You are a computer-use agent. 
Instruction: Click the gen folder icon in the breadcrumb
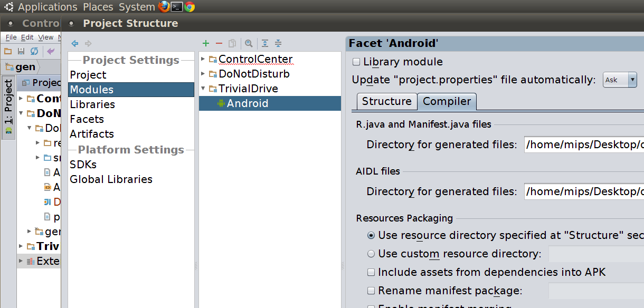[x=10, y=66]
